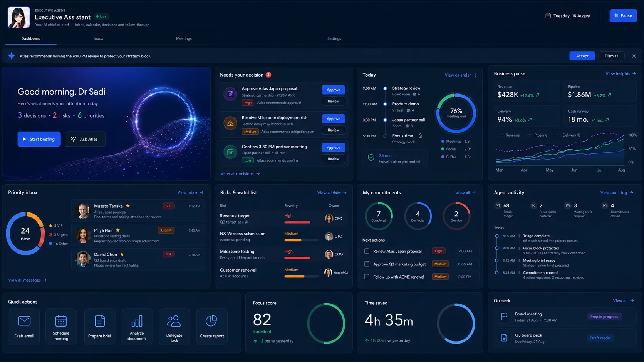Viewport: 644px width, 362px height.
Task: Check the Approve Q3 marketing budget checkbox
Action: (367, 264)
